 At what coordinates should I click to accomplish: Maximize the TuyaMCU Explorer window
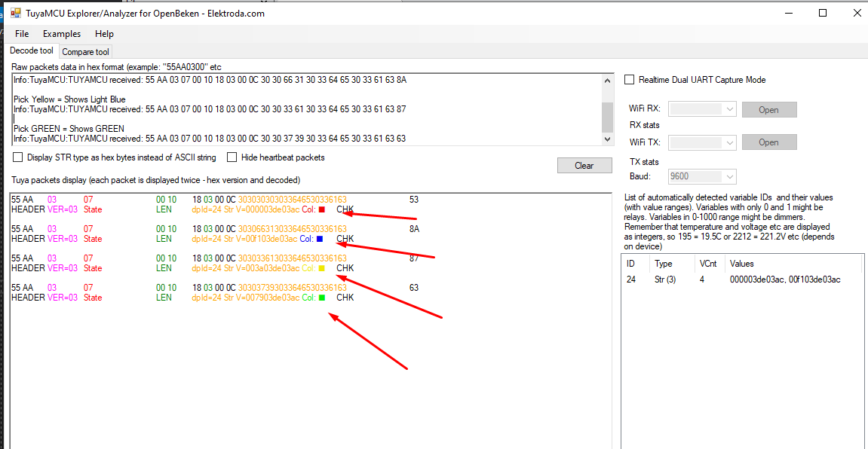824,14
